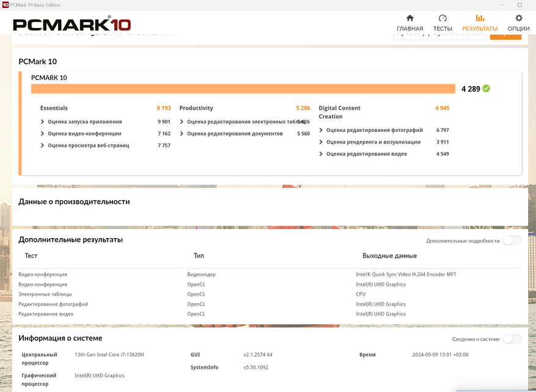Expand Оценка редактирования электронных таблиц
The image size is (536, 392).
click(x=182, y=122)
